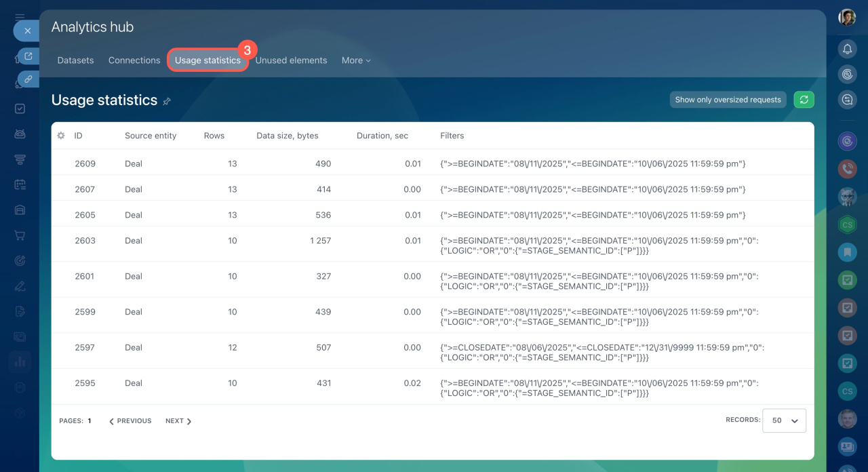868x472 pixels.
Task: Switch to the Connections tab
Action: [134, 60]
